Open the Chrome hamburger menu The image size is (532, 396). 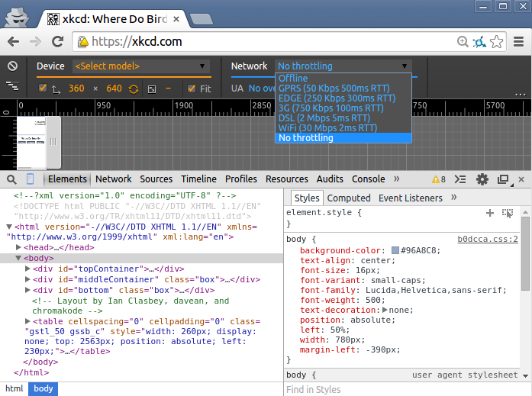pos(518,41)
